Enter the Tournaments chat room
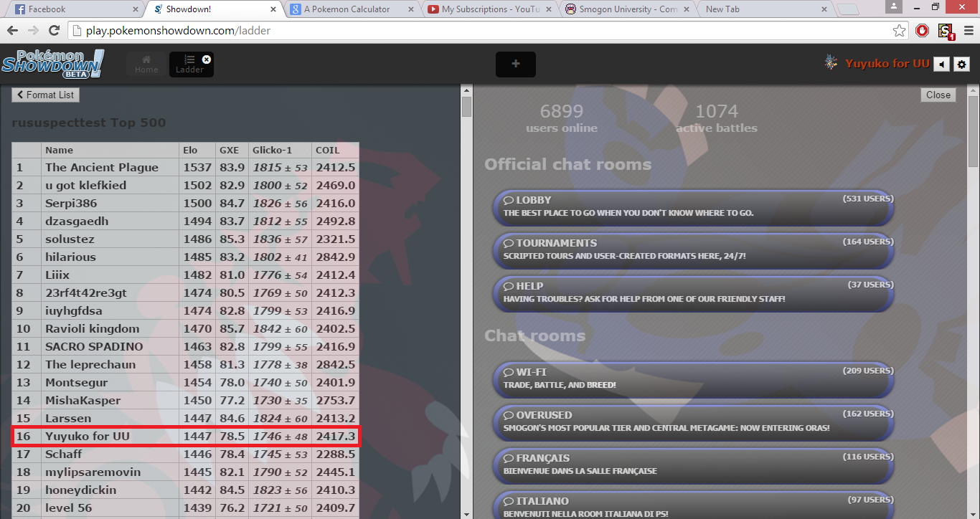Screen dimensions: 980x519 point(693,249)
